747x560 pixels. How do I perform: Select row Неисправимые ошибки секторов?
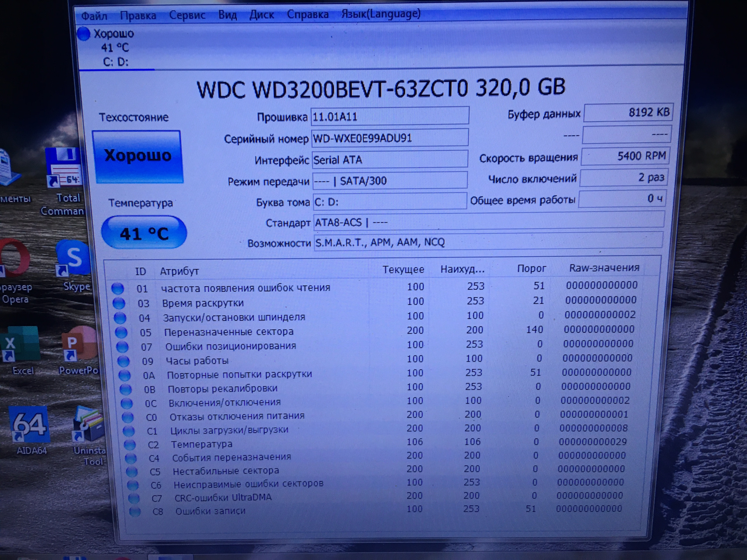click(x=381, y=483)
